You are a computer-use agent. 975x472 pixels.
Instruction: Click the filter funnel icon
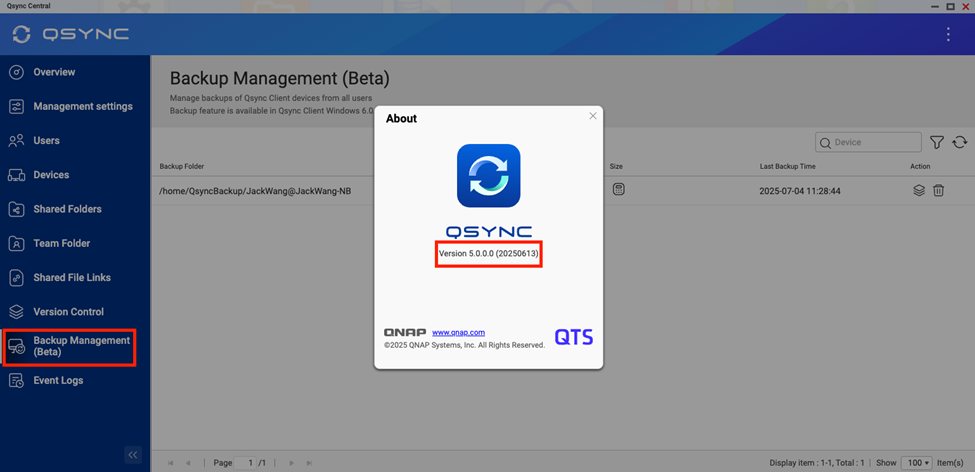936,143
